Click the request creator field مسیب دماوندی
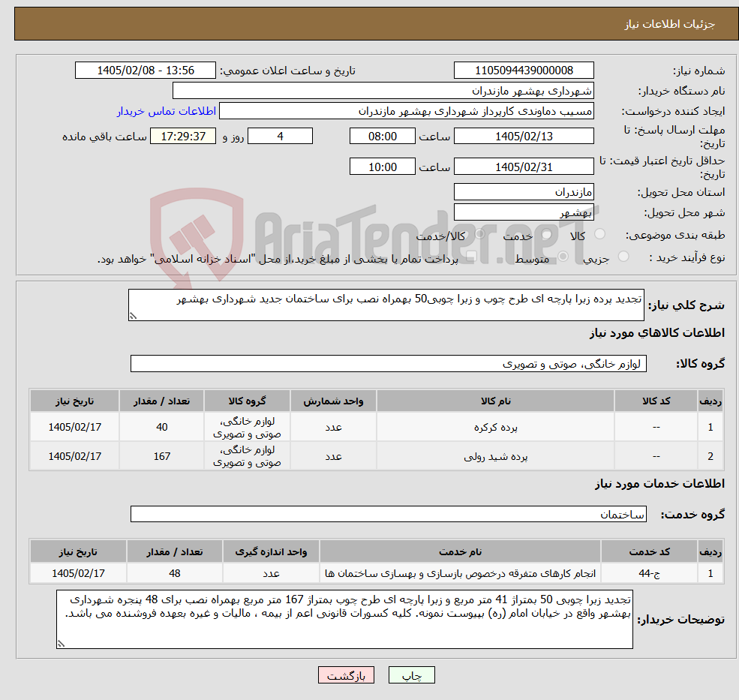This screenshot has height=700, width=739. pyautogui.click(x=406, y=111)
